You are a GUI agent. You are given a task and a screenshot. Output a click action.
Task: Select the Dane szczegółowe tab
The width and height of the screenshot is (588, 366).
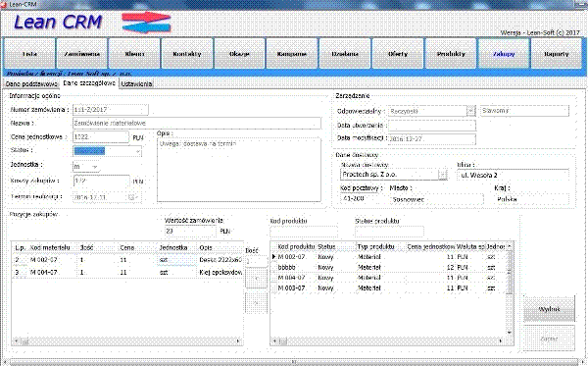coord(89,83)
